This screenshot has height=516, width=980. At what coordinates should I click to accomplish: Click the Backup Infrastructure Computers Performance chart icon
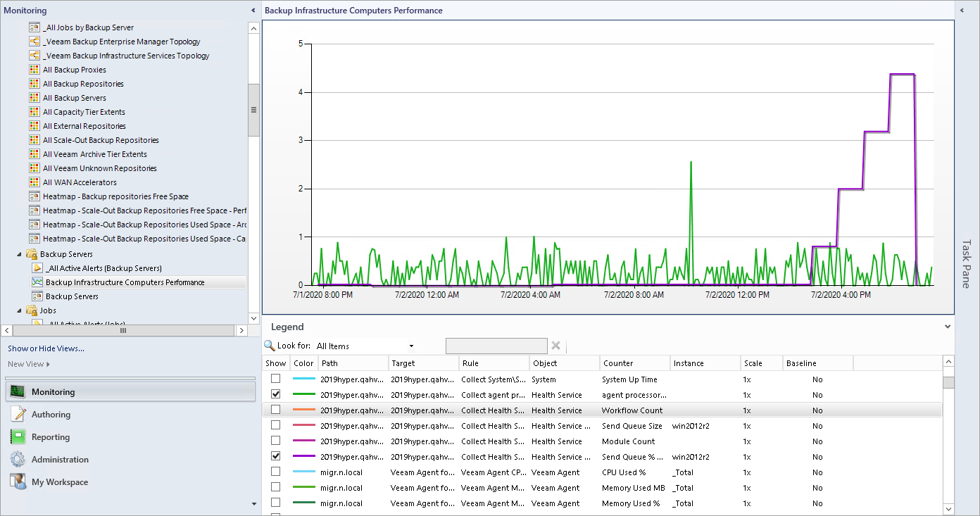tap(37, 282)
